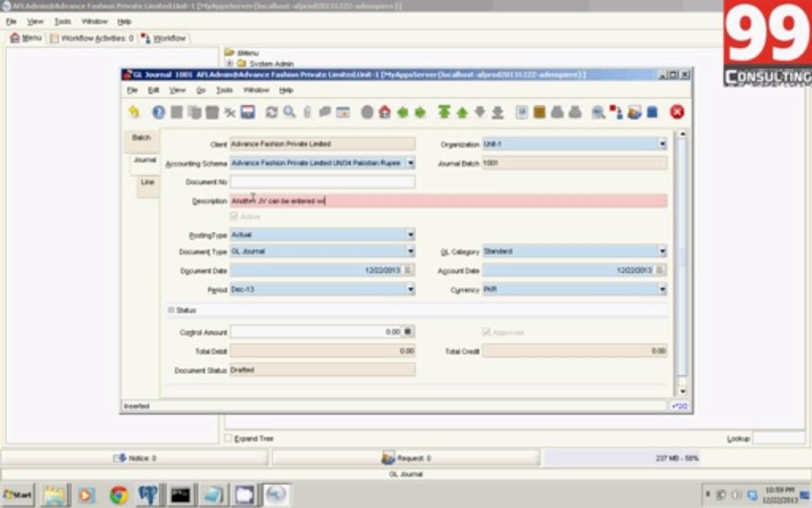Screen dimensions: 812x508
Task: Click the Undo changes toolbar icon
Action: [x=134, y=112]
